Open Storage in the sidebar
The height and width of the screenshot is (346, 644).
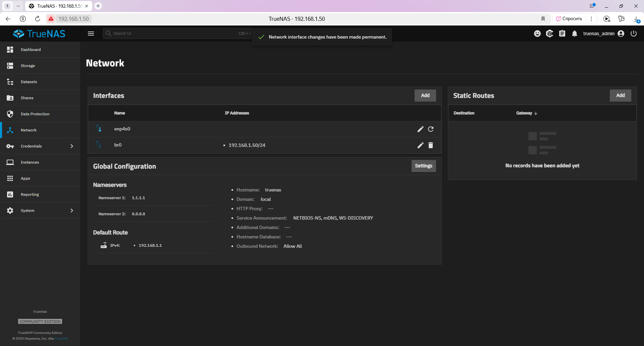click(40, 66)
